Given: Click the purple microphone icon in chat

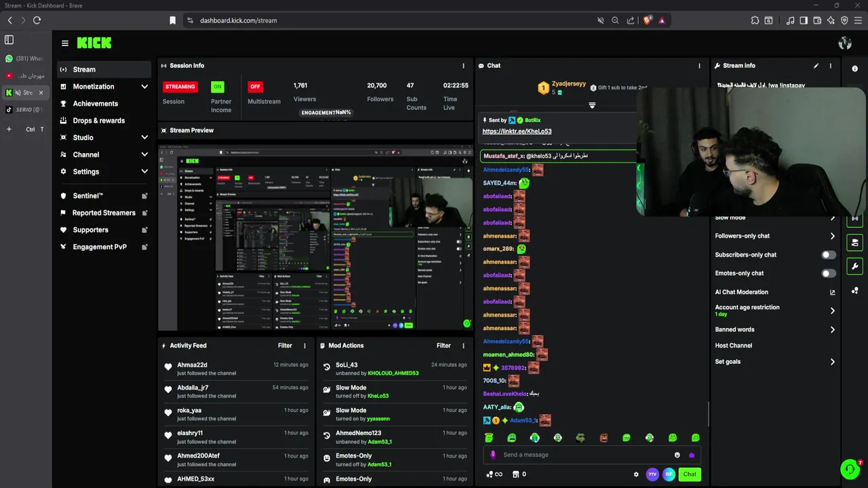Looking at the screenshot, I should tap(493, 455).
